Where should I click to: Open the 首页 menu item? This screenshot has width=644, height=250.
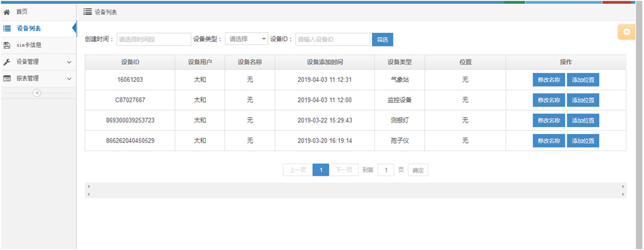coord(22,13)
